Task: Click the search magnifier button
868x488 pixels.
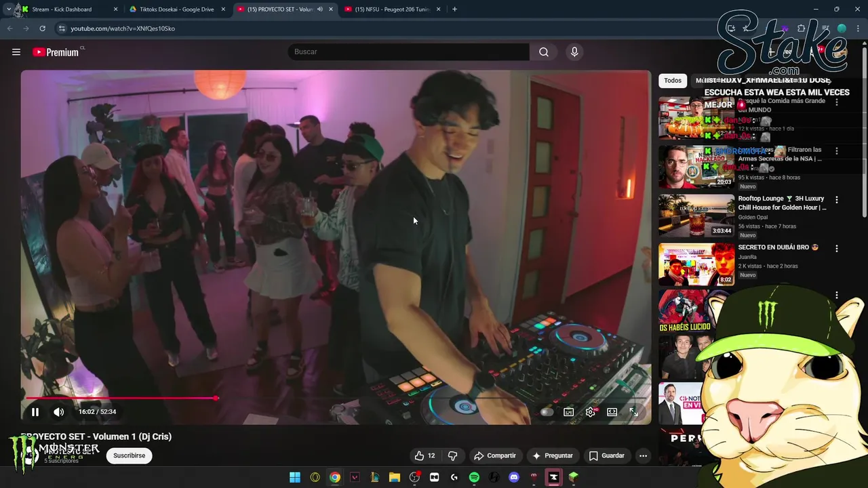Action: click(x=544, y=52)
